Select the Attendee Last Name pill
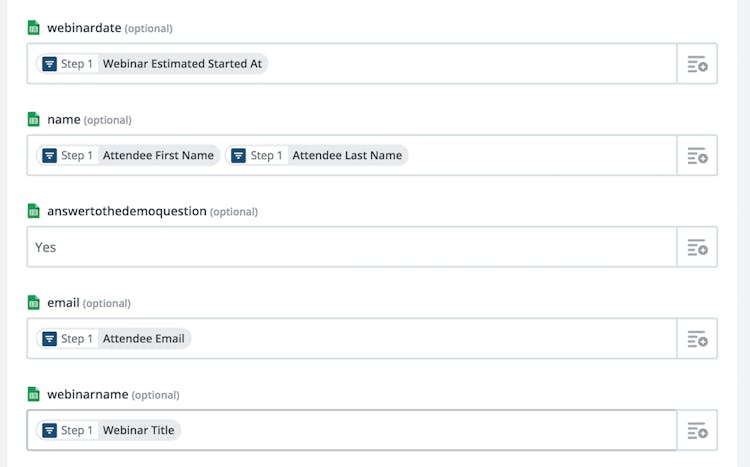The image size is (750, 467). coord(317,156)
